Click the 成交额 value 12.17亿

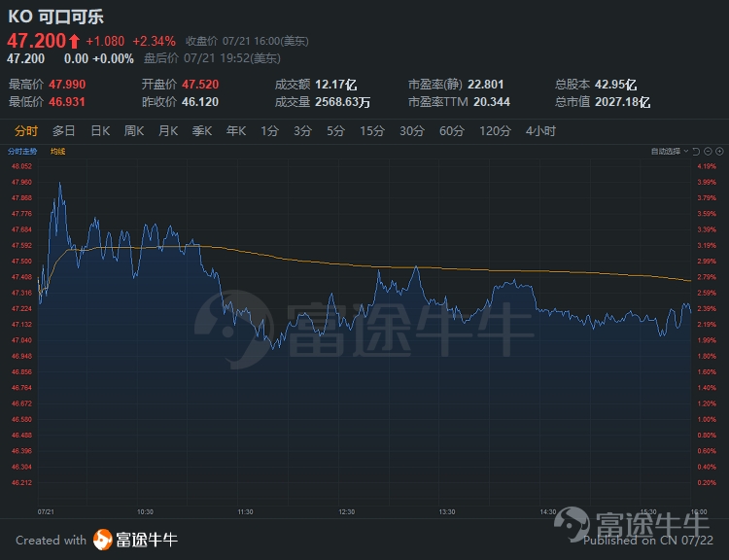point(335,85)
